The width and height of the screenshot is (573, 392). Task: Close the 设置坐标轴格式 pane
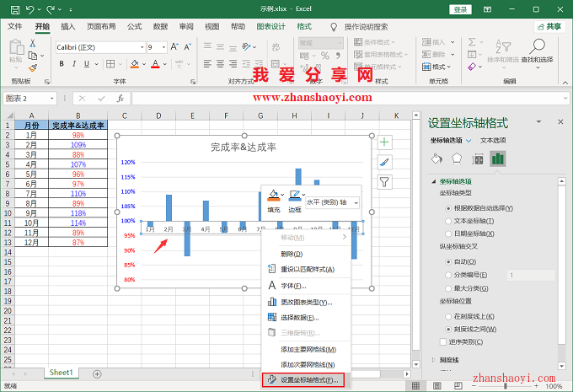click(560, 121)
